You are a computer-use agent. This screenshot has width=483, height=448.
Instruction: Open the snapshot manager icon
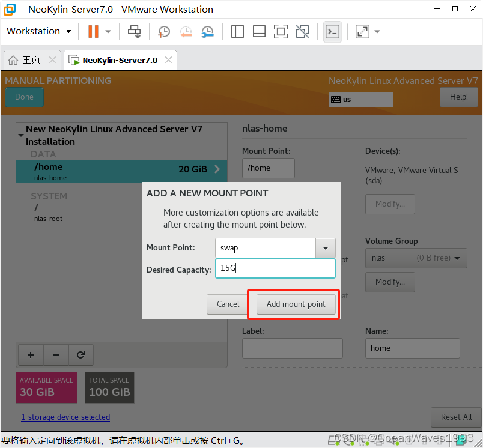coord(208,31)
